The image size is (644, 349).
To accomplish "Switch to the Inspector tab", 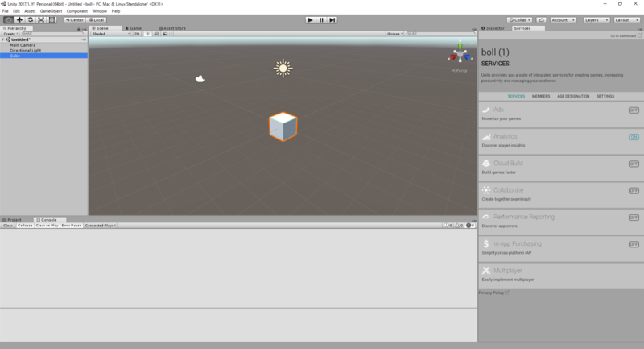I will click(493, 28).
